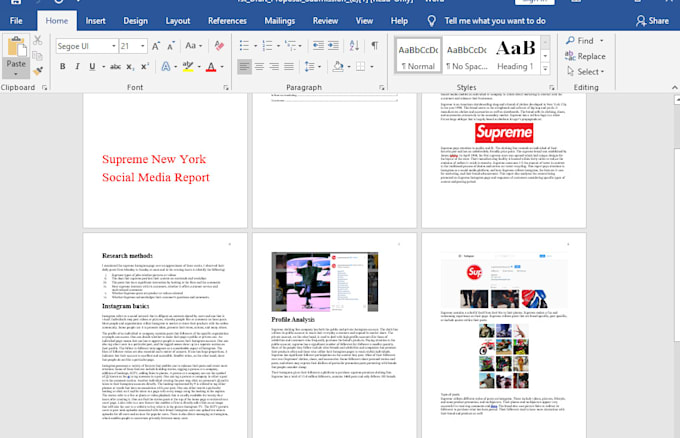Align text right icon
This screenshot has height=438, width=680.
(274, 66)
